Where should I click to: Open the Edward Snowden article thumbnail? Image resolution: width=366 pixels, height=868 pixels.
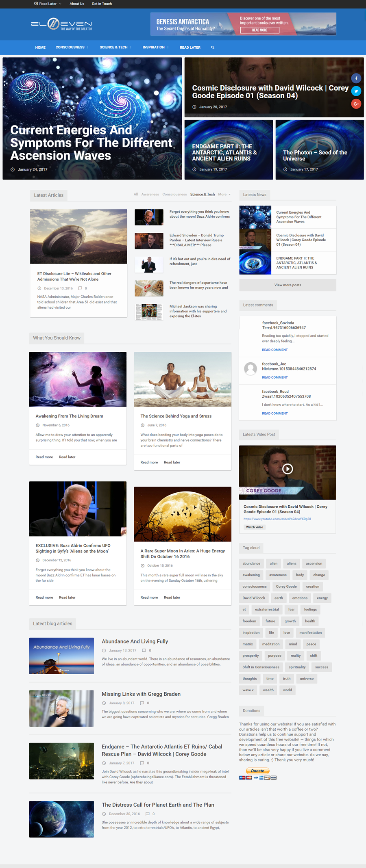149,241
